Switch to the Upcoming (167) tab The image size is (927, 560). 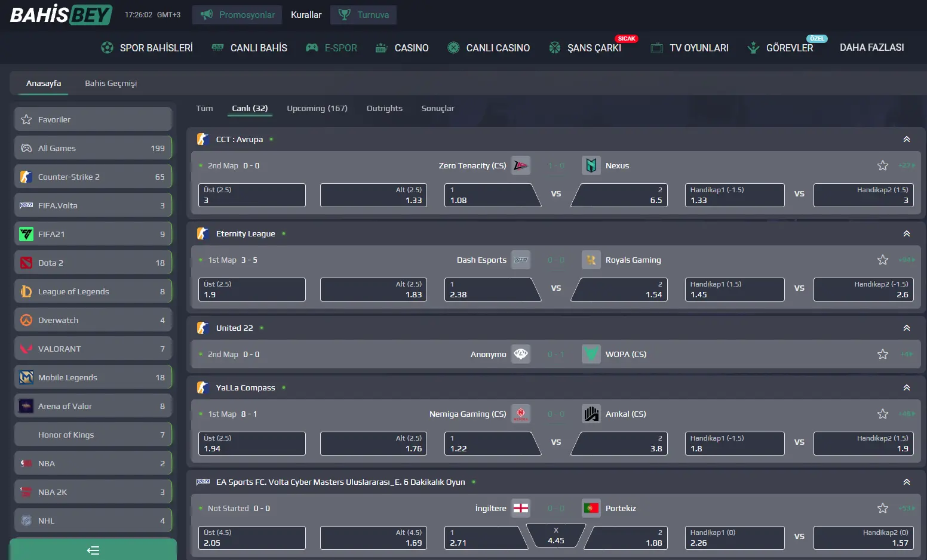tap(317, 108)
